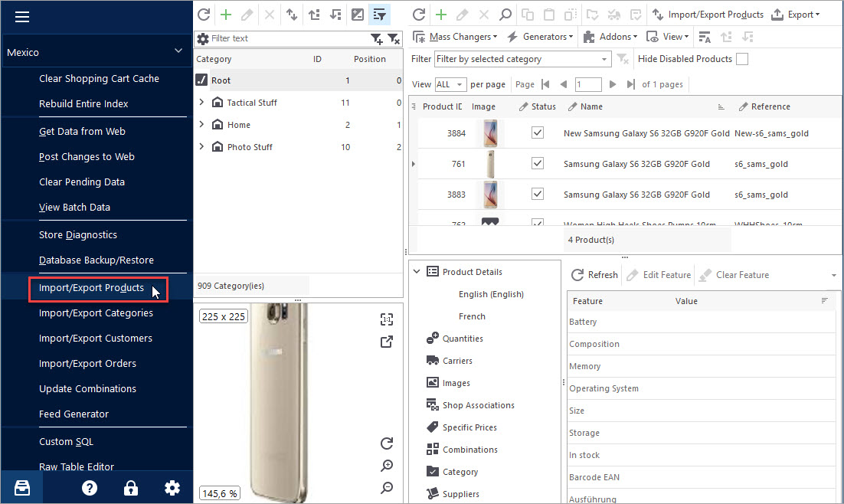Open filter settings gear icon
844x504 pixels.
pos(203,39)
